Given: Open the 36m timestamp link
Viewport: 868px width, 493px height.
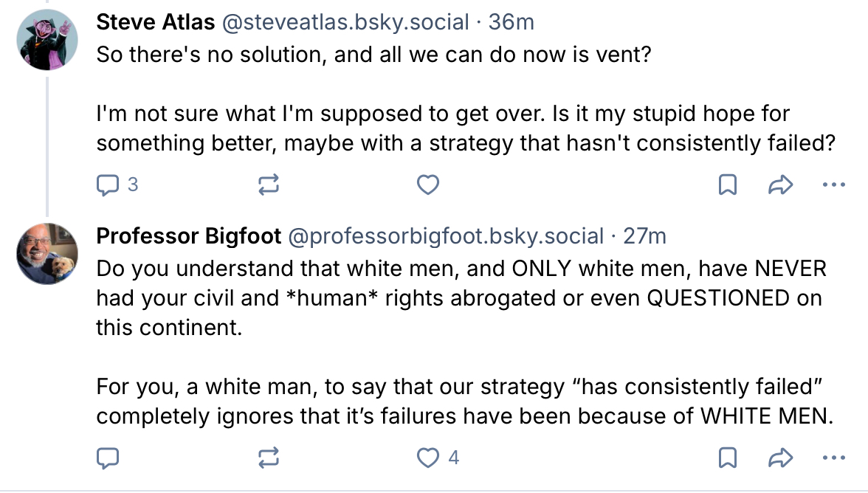Looking at the screenshot, I should tap(511, 22).
